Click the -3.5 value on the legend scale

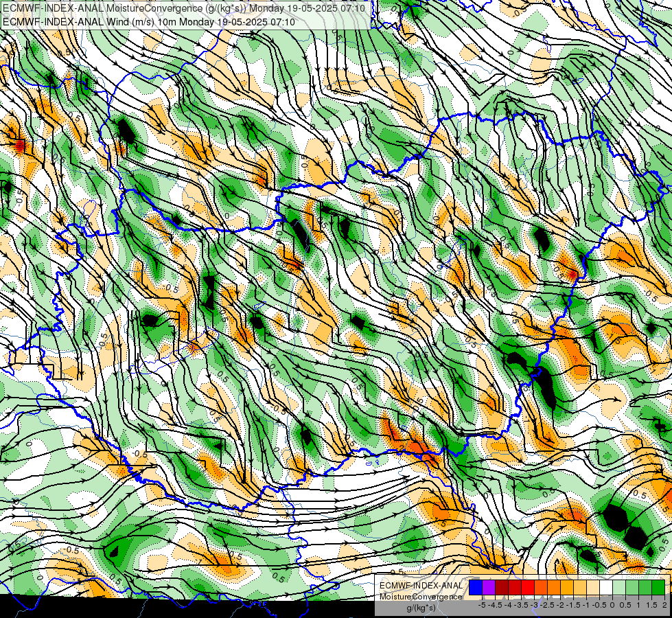tap(521, 605)
